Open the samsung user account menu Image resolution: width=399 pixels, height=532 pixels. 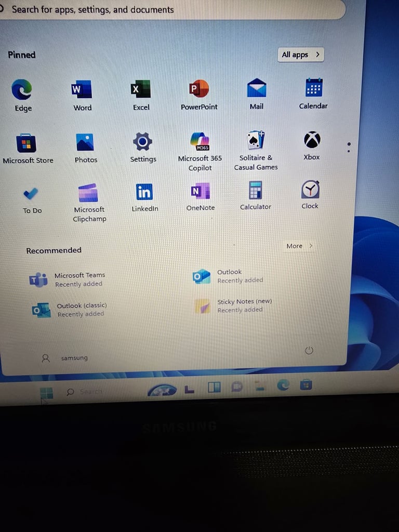(x=64, y=358)
